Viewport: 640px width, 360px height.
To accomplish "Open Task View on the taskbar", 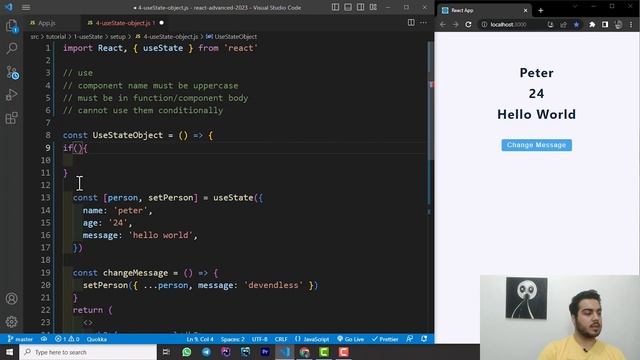I will (166, 352).
